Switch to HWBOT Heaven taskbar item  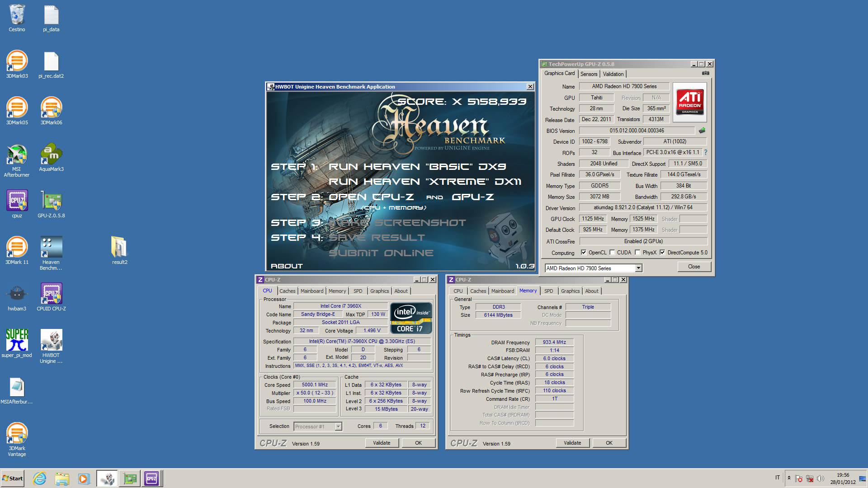[107, 478]
